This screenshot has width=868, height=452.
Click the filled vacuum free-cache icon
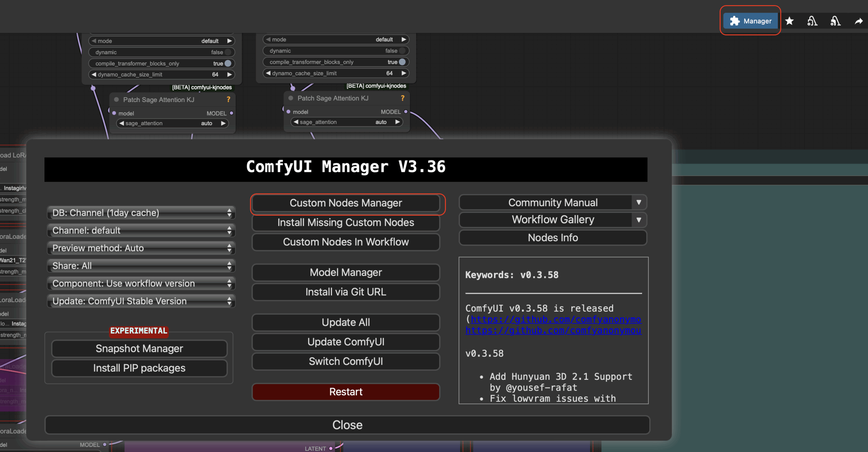(x=835, y=21)
